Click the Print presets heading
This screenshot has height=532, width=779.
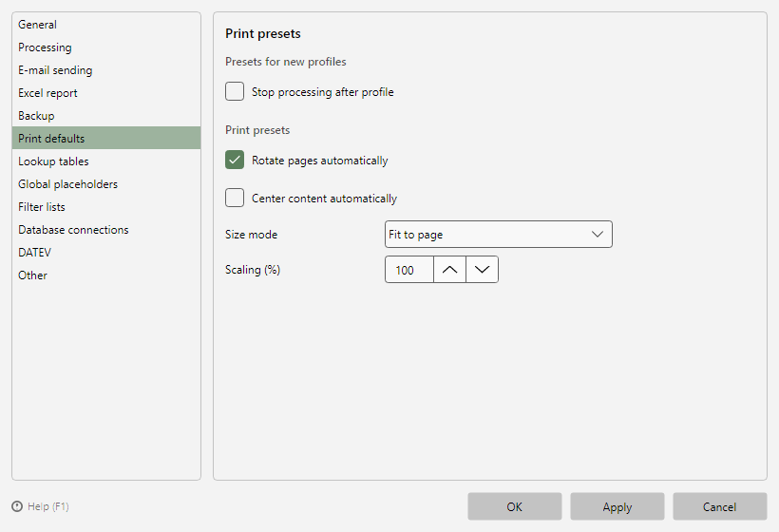click(263, 34)
